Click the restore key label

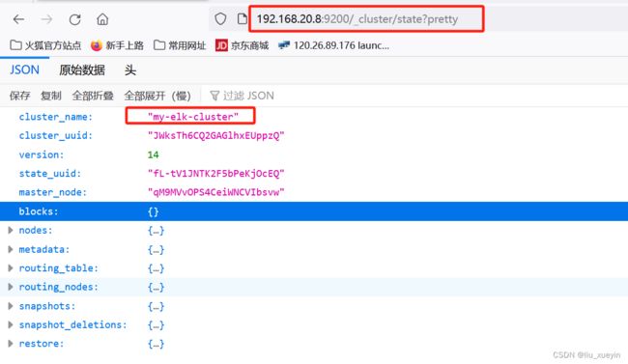coord(42,344)
